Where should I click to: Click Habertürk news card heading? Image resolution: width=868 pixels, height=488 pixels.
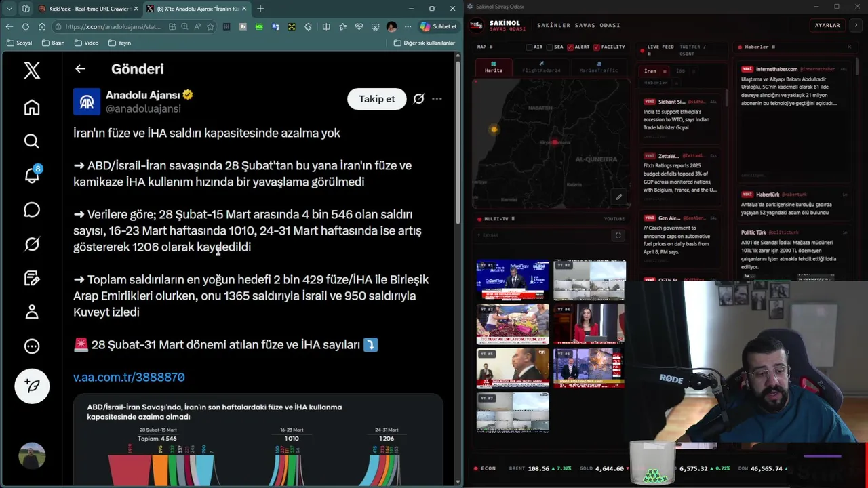point(768,195)
